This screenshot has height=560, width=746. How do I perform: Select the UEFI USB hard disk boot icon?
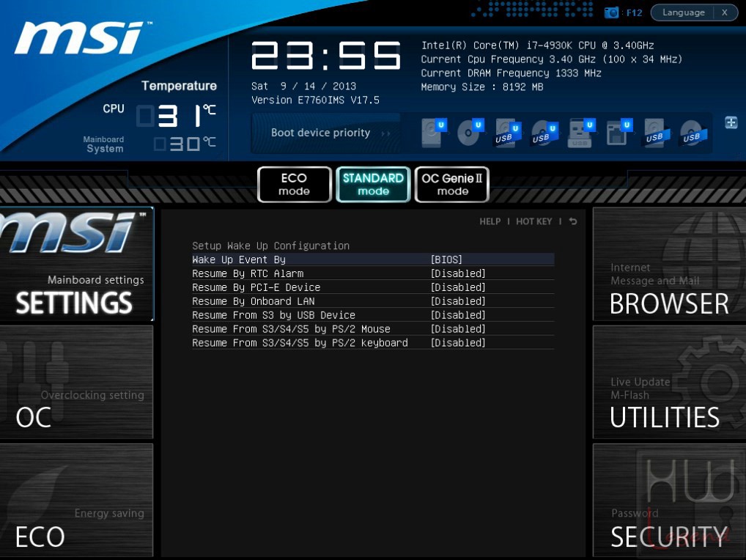click(508, 133)
